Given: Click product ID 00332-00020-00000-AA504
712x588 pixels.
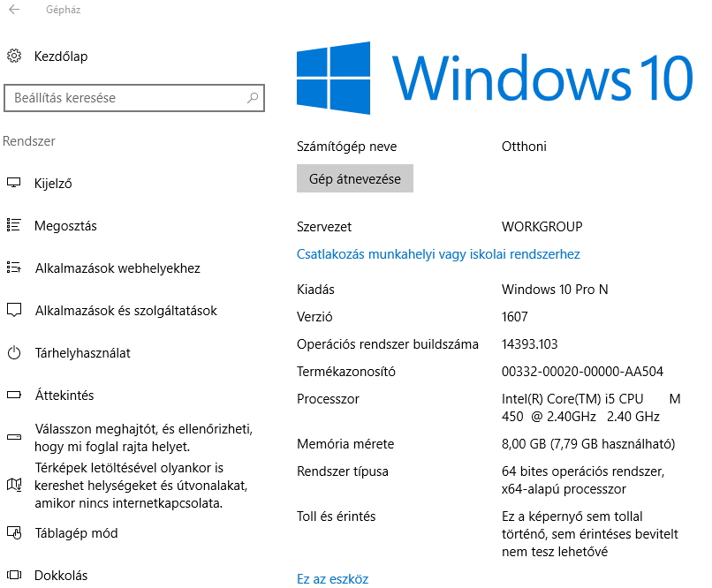Looking at the screenshot, I should (x=583, y=372).
